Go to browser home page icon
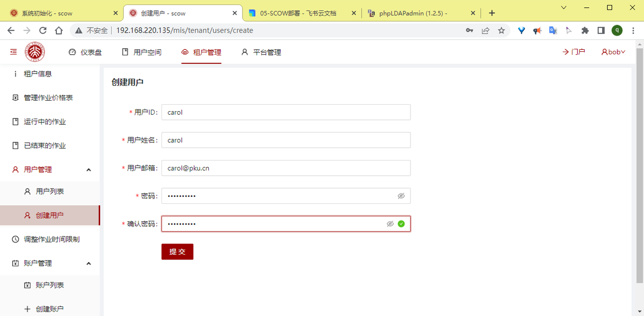 [x=59, y=31]
